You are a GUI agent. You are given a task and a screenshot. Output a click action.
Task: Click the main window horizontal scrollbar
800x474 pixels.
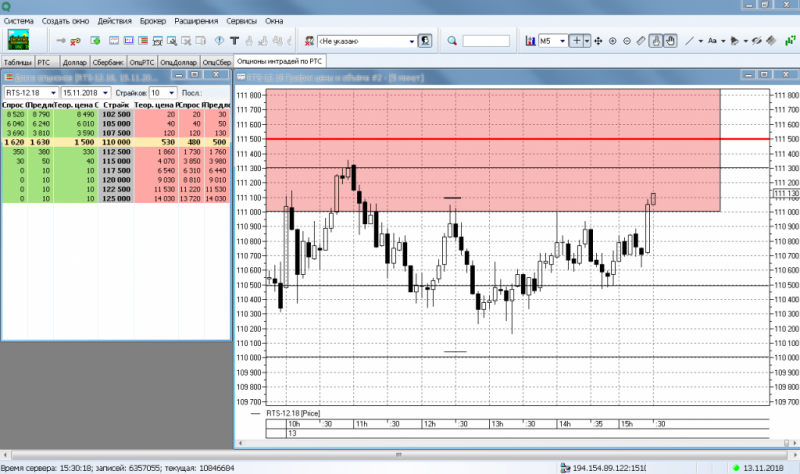point(399,454)
